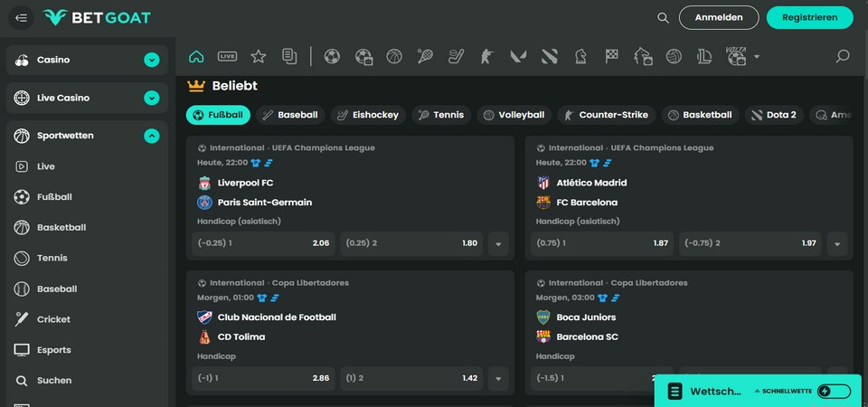Select the football icon in sports toolbar
Image resolution: width=868 pixels, height=407 pixels.
coord(332,56)
